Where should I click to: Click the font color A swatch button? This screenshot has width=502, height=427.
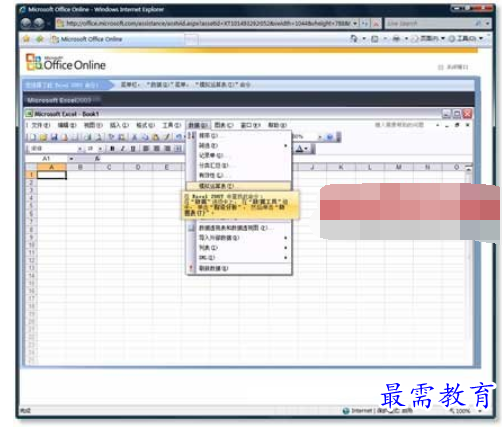coord(299,149)
